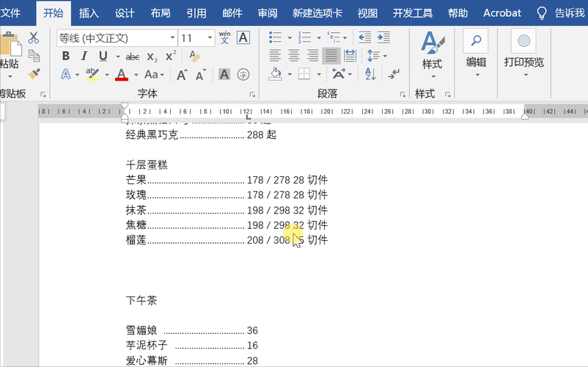Click the Cut scissors icon

(x=34, y=37)
